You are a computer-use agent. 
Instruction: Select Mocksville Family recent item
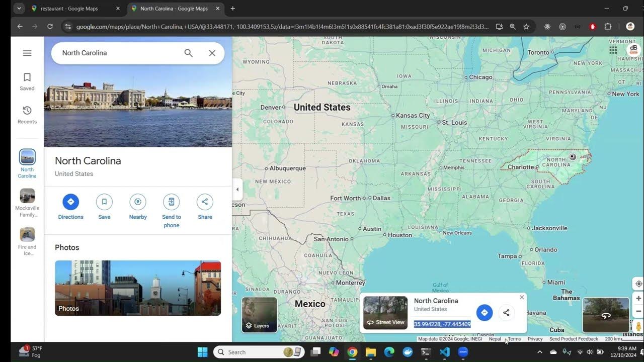pos(27,203)
